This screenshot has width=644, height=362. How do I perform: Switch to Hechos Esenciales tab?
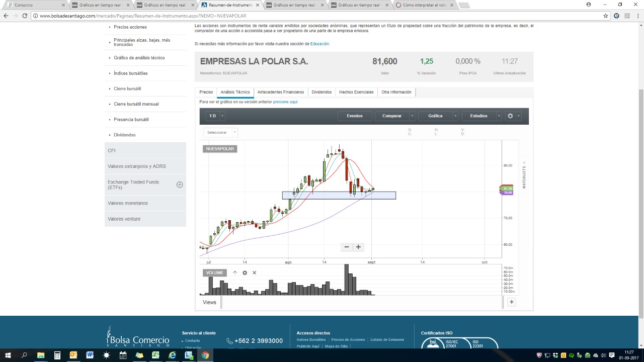pyautogui.click(x=356, y=93)
